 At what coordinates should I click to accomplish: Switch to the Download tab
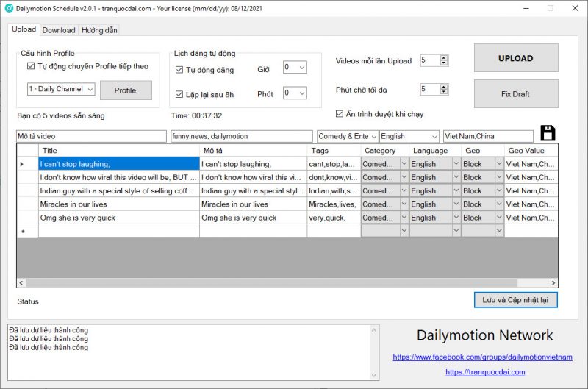pyautogui.click(x=59, y=30)
